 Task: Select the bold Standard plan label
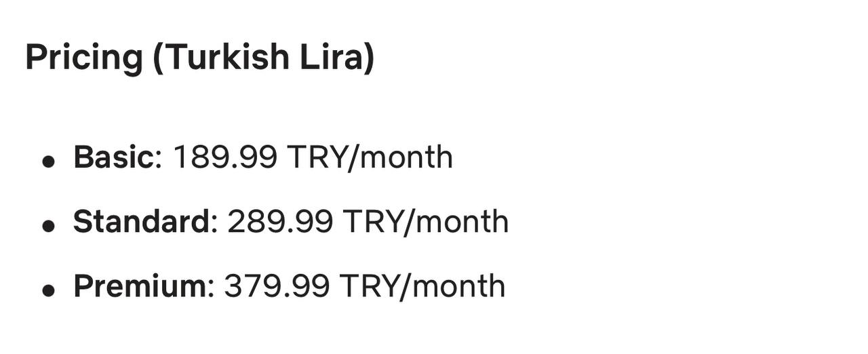[x=142, y=222]
